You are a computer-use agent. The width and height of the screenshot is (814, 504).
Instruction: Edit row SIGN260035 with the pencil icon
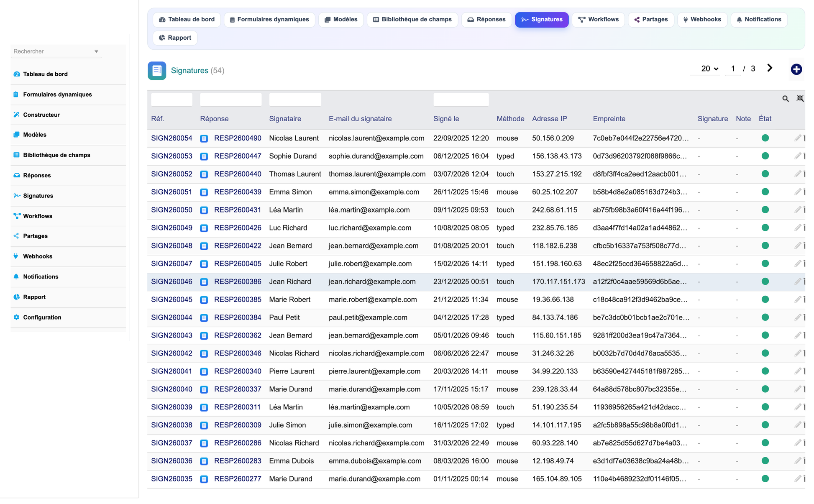[x=797, y=479]
